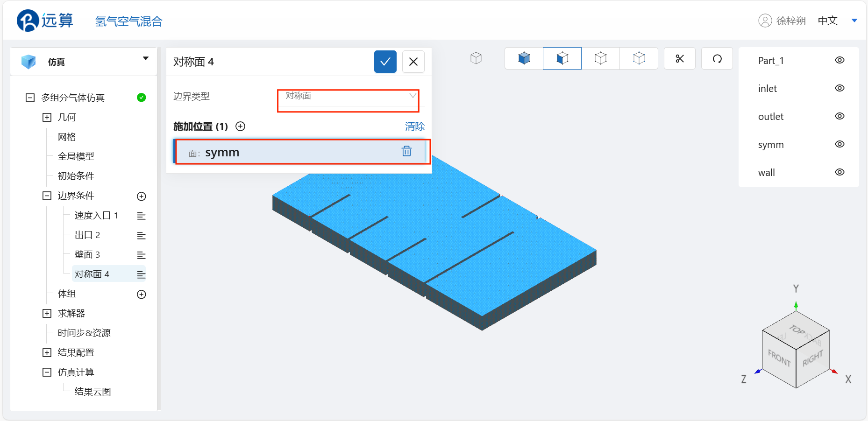Image resolution: width=868 pixels, height=421 pixels.
Task: Open the 中文 language dropdown
Action: point(854,21)
